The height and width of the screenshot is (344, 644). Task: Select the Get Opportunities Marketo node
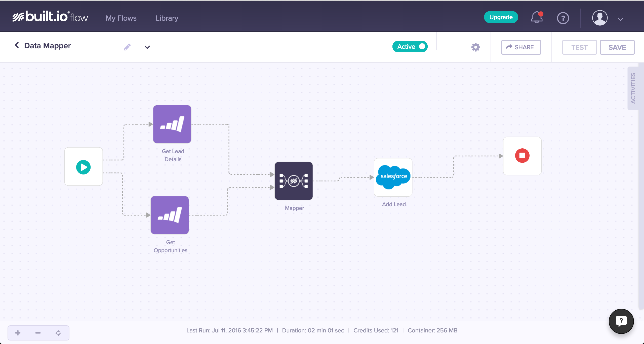point(170,215)
